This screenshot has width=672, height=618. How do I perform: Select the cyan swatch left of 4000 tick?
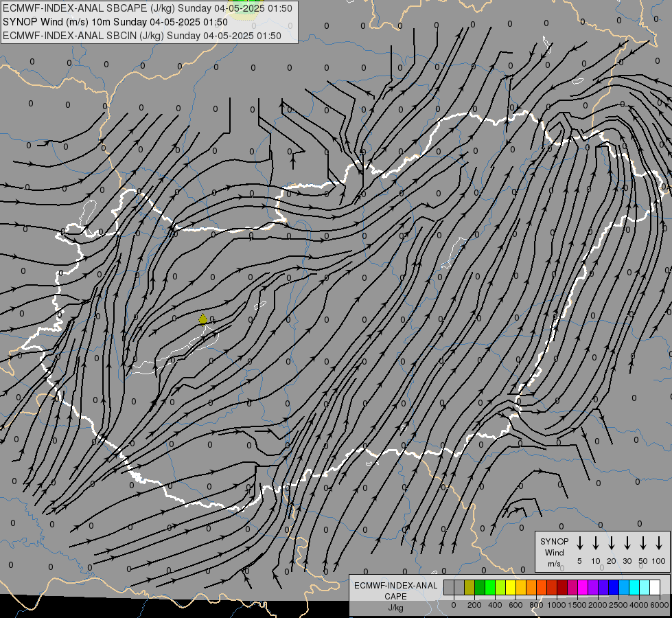(635, 587)
